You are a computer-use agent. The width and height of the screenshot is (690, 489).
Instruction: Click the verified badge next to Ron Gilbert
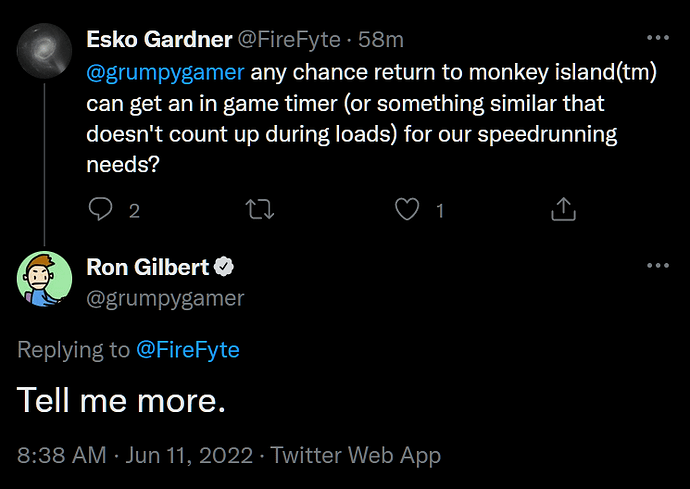pyautogui.click(x=224, y=267)
